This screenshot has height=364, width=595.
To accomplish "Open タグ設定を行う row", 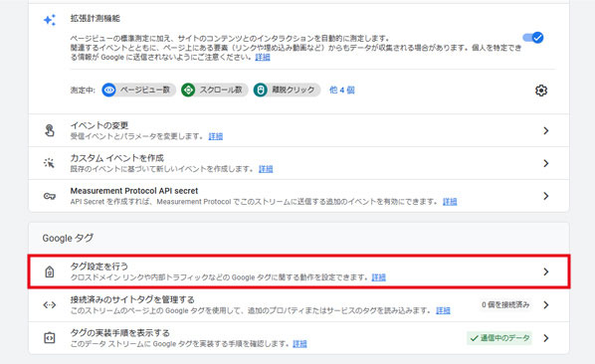I will (x=298, y=272).
